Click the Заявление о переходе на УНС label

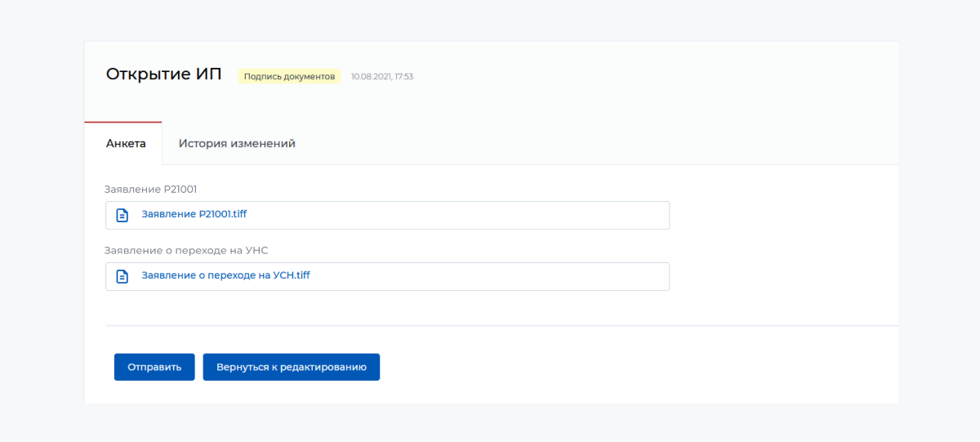186,250
